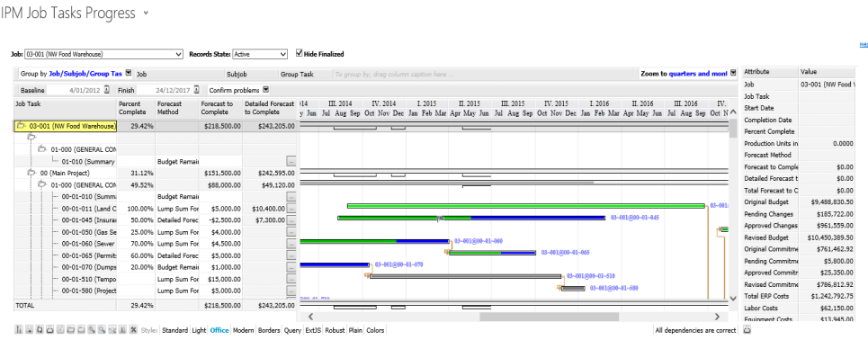Image resolution: width=868 pixels, height=340 pixels.
Task: Switch style to Borders
Action: point(269,331)
